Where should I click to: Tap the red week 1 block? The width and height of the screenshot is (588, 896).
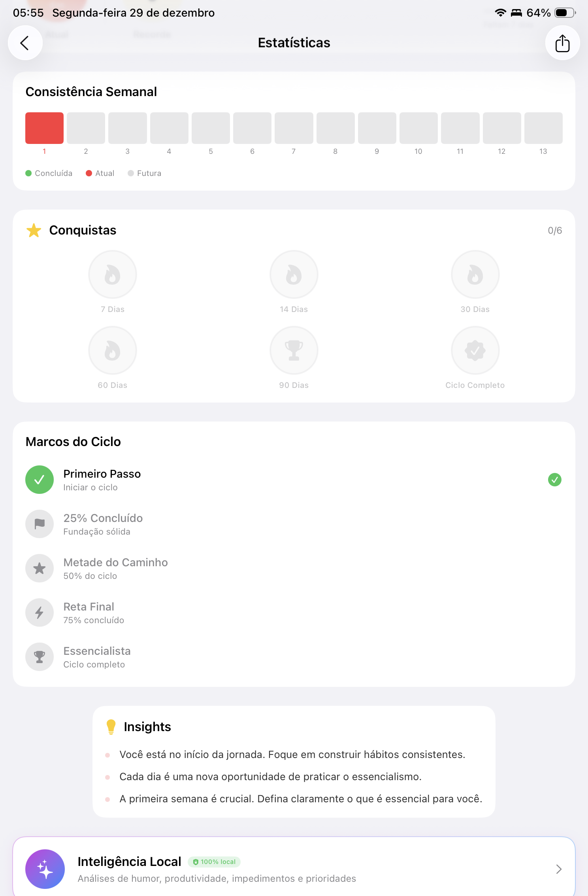tap(44, 128)
